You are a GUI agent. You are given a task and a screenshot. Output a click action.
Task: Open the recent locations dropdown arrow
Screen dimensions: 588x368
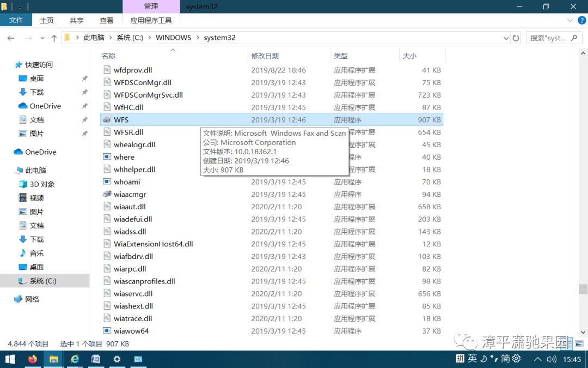41,38
